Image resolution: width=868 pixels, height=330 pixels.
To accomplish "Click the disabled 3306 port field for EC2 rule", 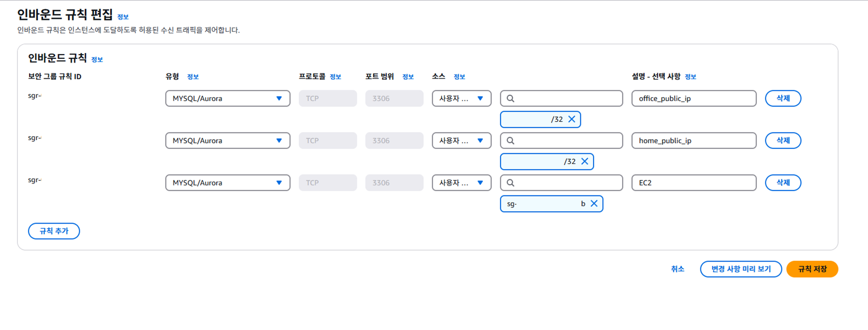I will coord(394,183).
